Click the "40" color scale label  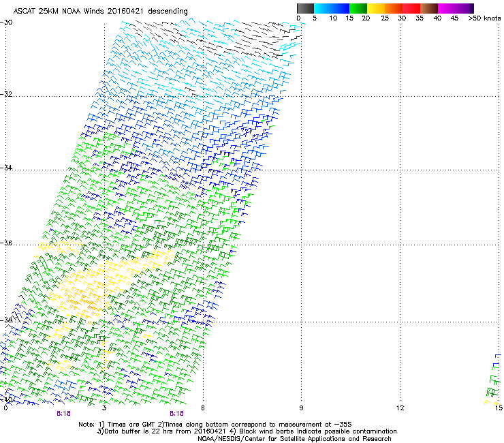coord(437,18)
